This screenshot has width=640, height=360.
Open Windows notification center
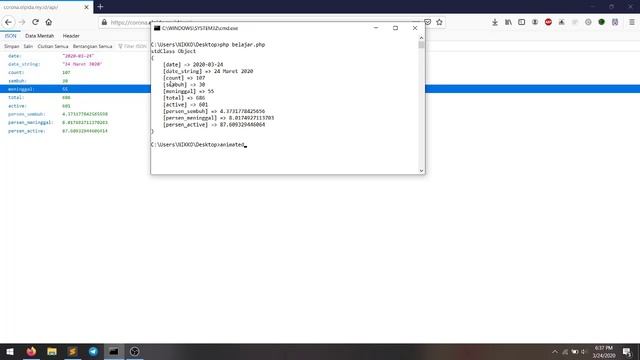(x=627, y=352)
